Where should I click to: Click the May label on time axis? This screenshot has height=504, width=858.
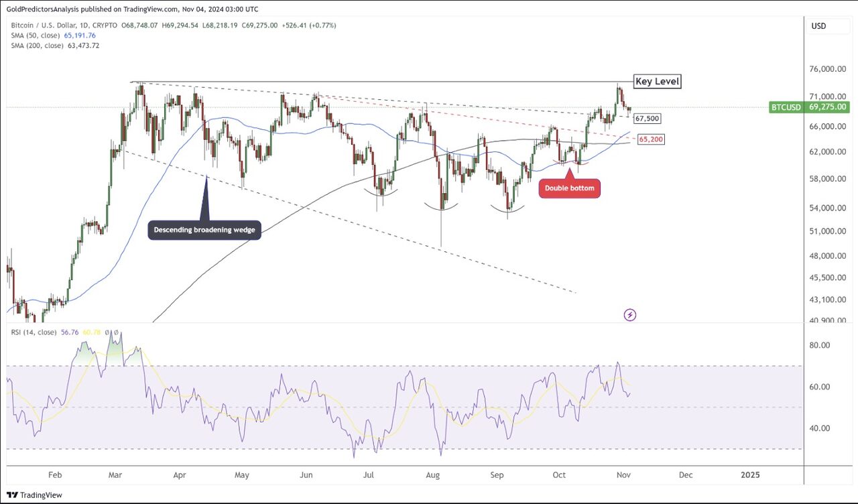click(242, 475)
